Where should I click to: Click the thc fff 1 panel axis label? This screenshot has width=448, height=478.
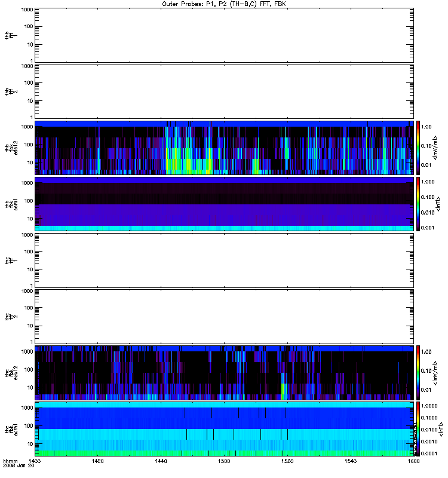[x=11, y=261]
